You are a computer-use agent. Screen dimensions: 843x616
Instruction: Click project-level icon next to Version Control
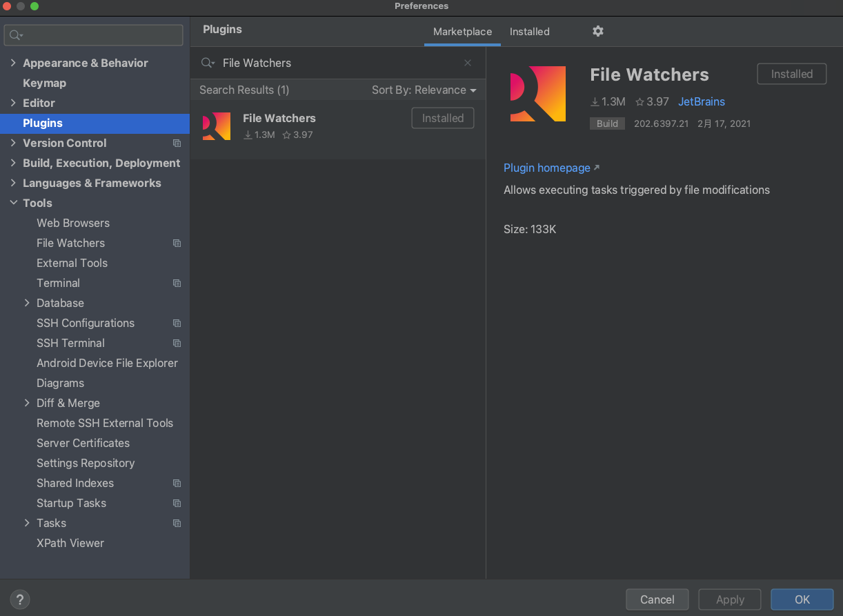click(177, 143)
